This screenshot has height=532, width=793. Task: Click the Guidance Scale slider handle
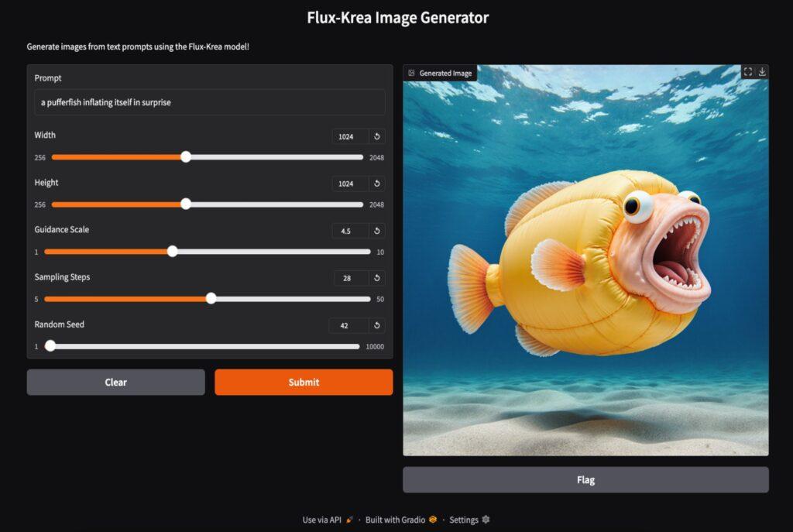[173, 252]
